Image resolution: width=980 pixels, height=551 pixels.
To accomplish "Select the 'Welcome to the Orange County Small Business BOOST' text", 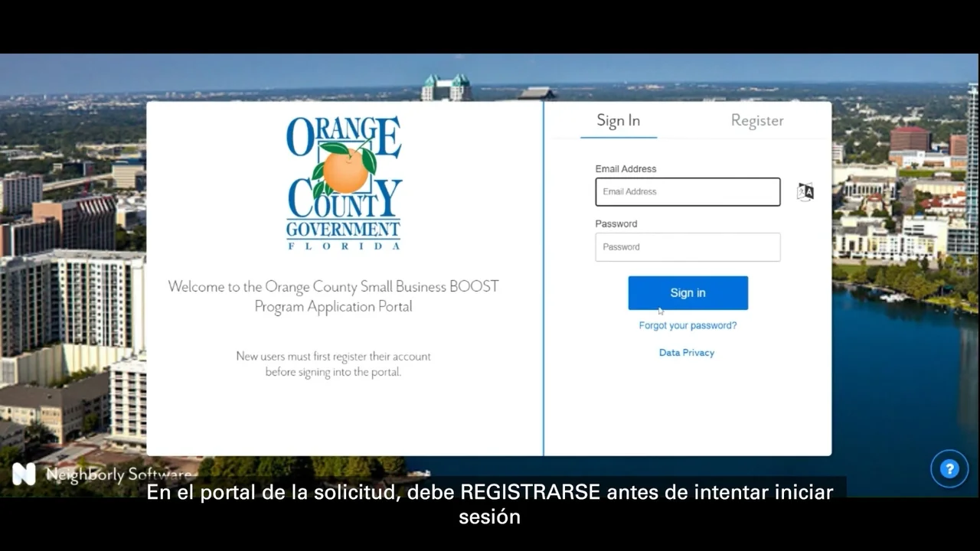I will tap(333, 286).
